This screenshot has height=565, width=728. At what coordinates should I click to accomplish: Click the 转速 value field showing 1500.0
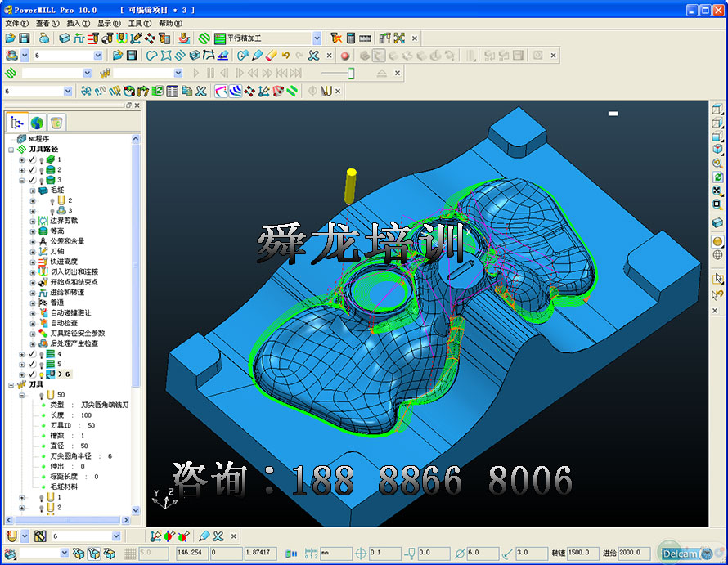(582, 553)
